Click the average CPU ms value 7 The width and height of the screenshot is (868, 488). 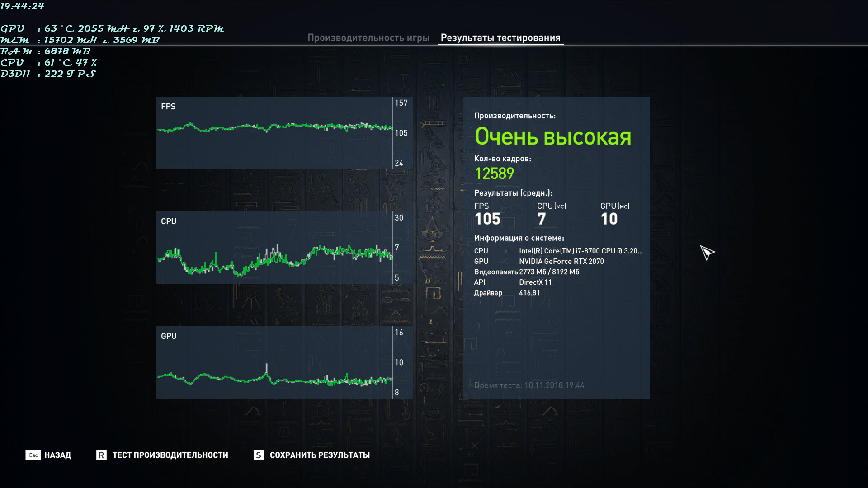click(x=542, y=219)
